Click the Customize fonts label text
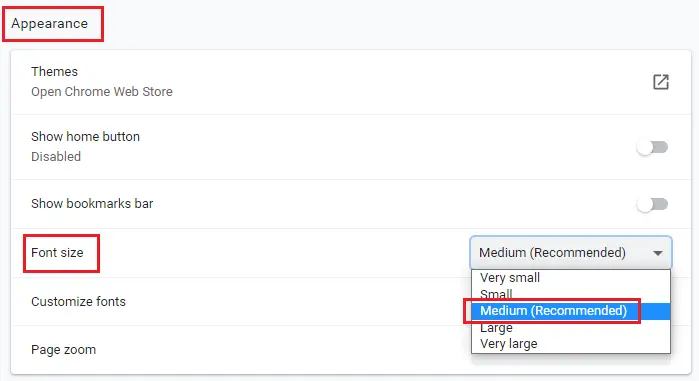Image resolution: width=699 pixels, height=381 pixels. click(x=78, y=302)
